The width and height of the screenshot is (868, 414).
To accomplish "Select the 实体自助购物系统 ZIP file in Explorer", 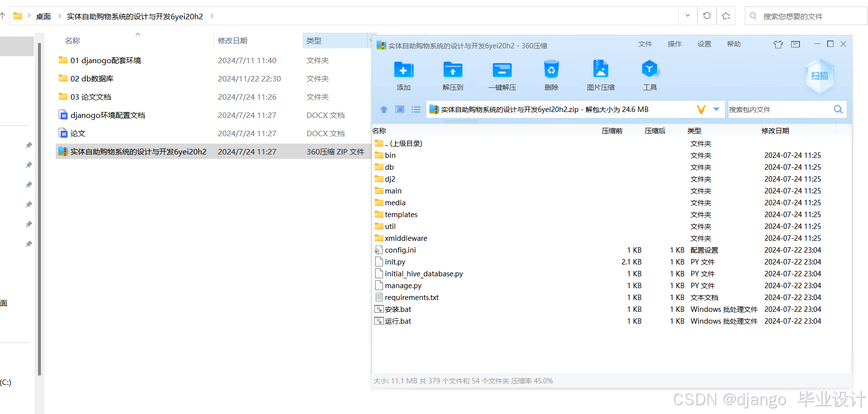I will pyautogui.click(x=213, y=151).
